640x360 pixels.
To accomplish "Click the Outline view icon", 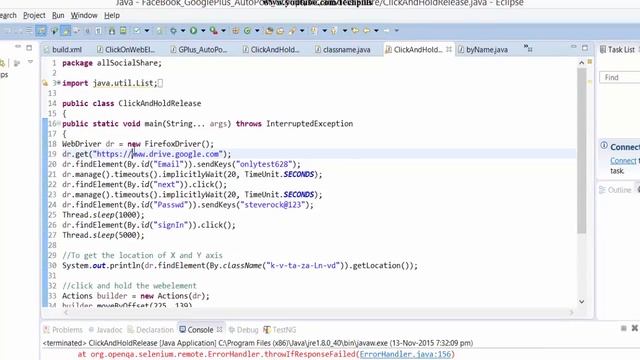I will tap(602, 190).
